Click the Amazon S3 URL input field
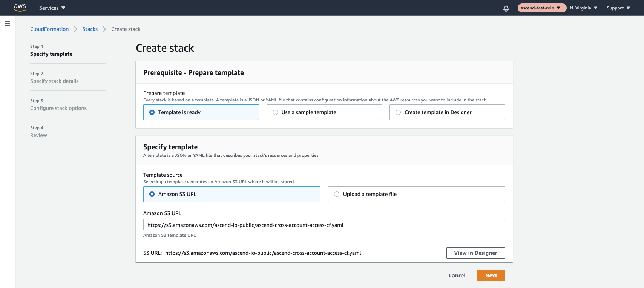 (x=324, y=225)
